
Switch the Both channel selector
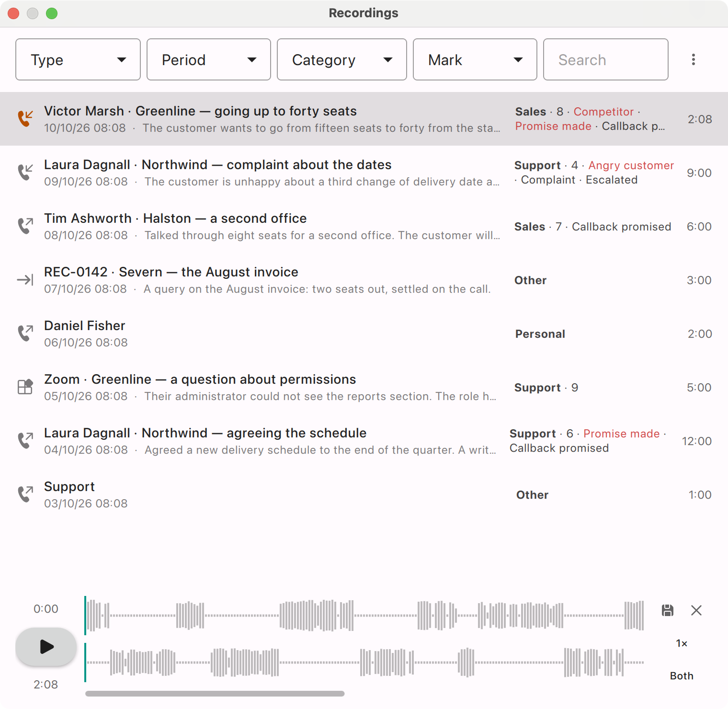point(682,676)
